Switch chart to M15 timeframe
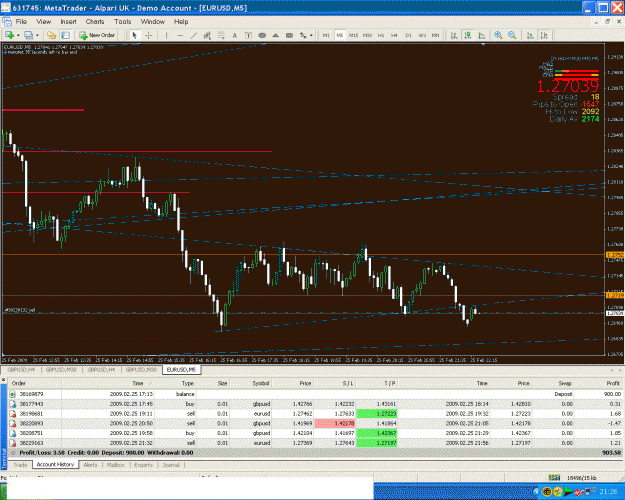This screenshot has width=625, height=500. pos(354,35)
